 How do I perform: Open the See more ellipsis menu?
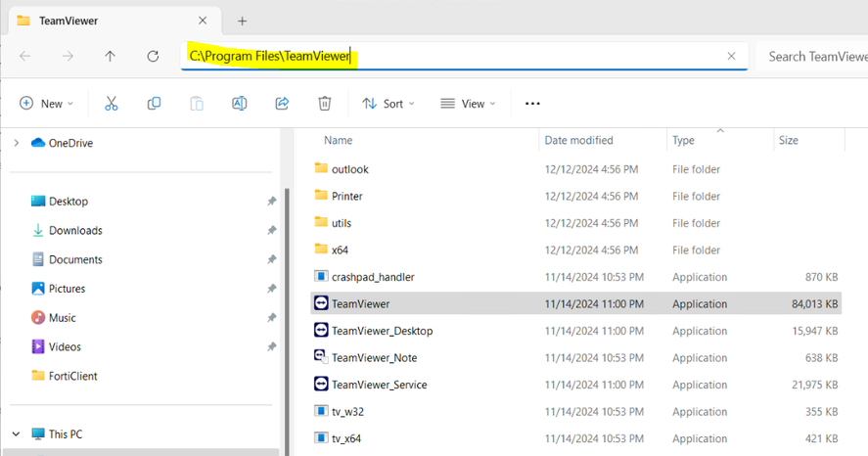532,104
